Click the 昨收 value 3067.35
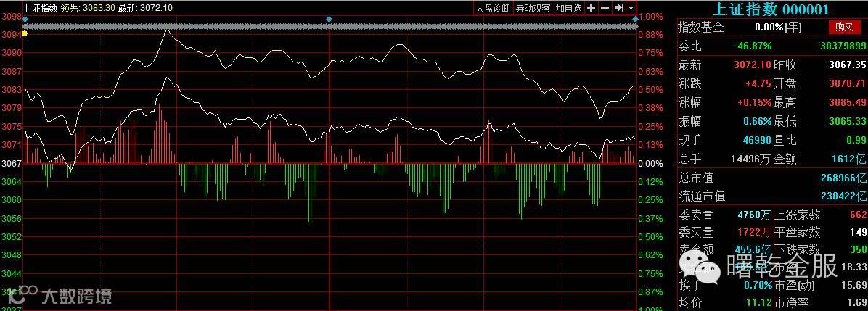868x311 pixels. (847, 65)
